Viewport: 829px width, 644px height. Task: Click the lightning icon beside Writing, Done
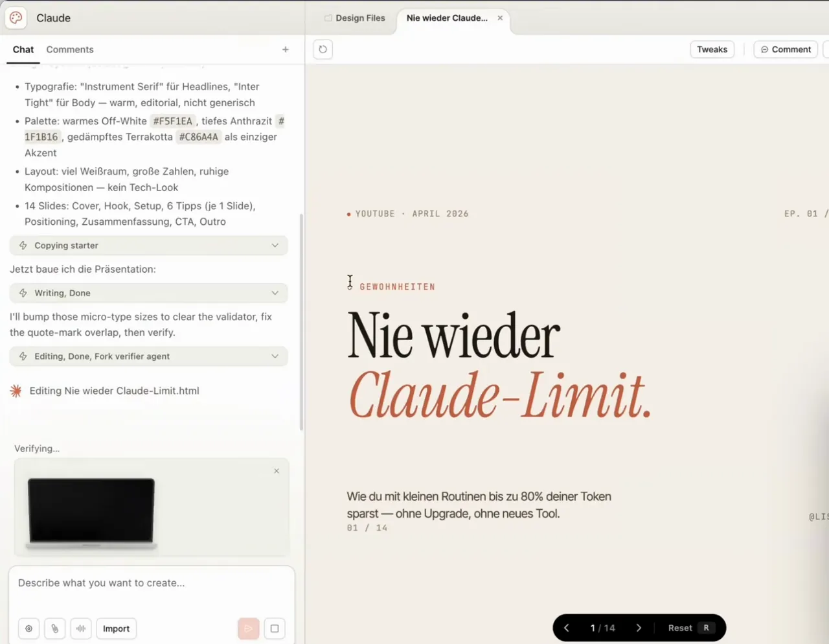pyautogui.click(x=23, y=293)
